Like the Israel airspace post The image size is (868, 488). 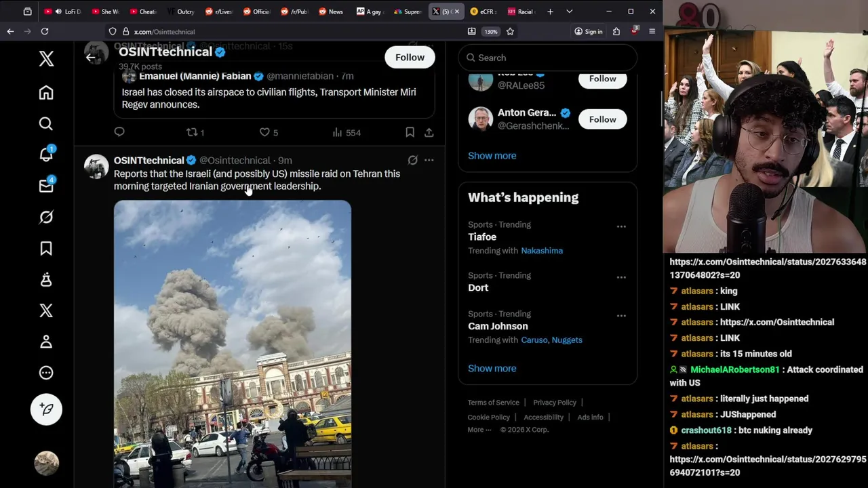269,132
